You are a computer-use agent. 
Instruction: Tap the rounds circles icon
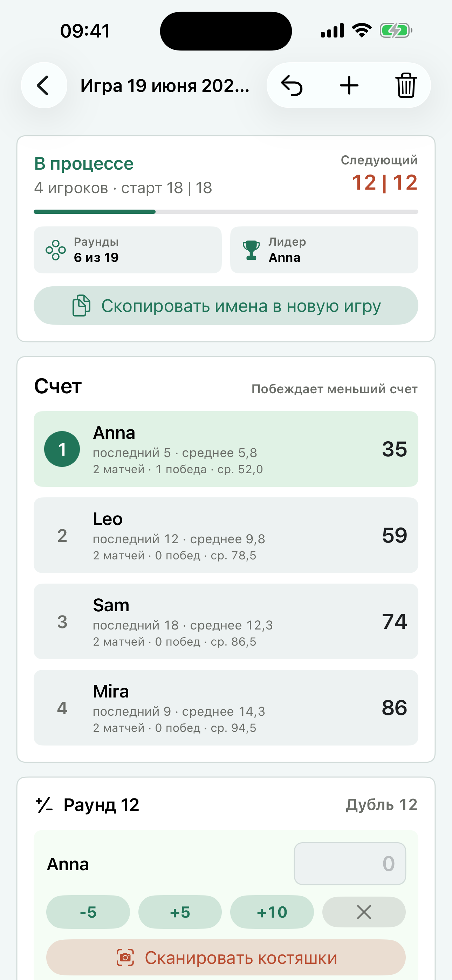(x=56, y=250)
